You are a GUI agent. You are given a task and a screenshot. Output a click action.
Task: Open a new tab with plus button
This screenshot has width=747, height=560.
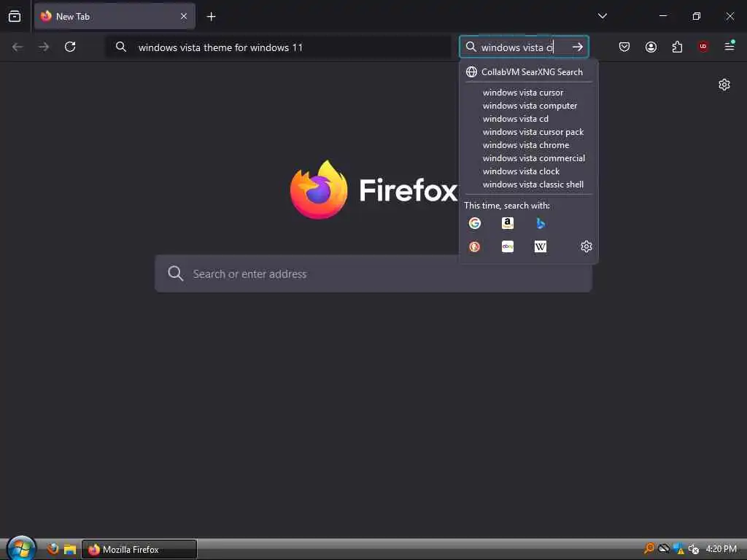[211, 17]
